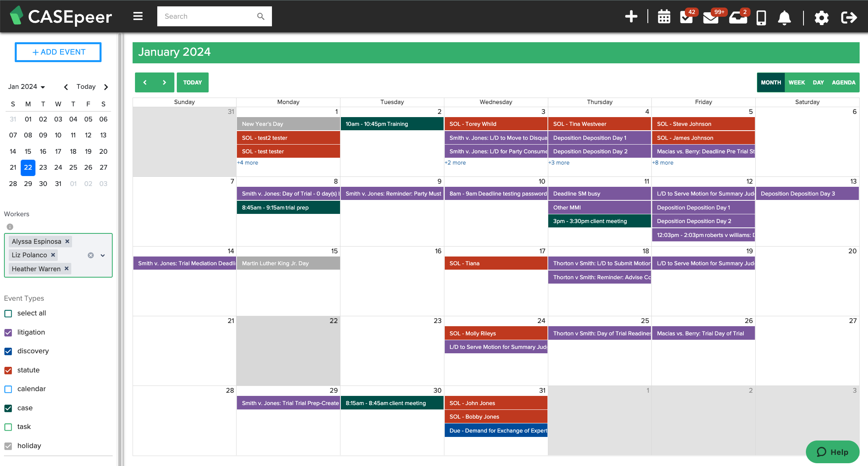Click the + ADD EVENT button

pyautogui.click(x=59, y=52)
